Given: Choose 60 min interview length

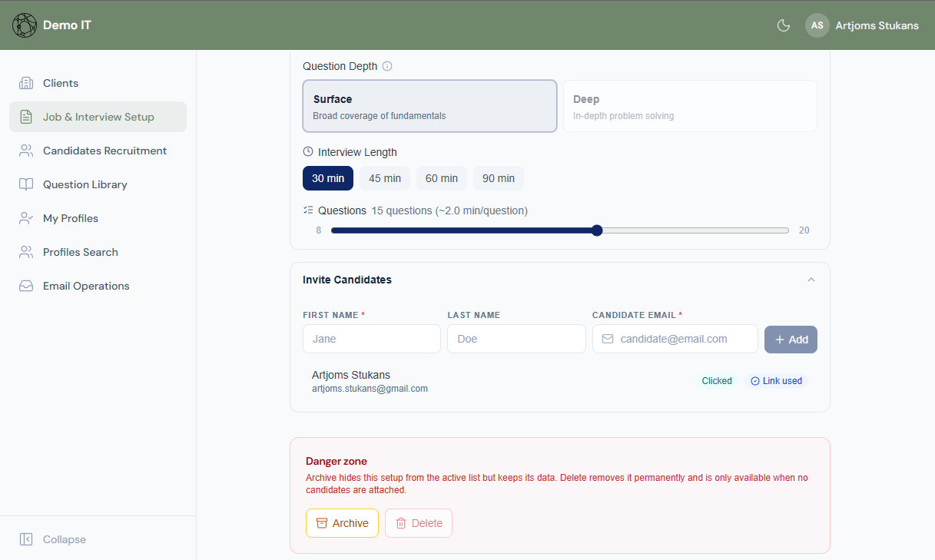Looking at the screenshot, I should (x=442, y=178).
